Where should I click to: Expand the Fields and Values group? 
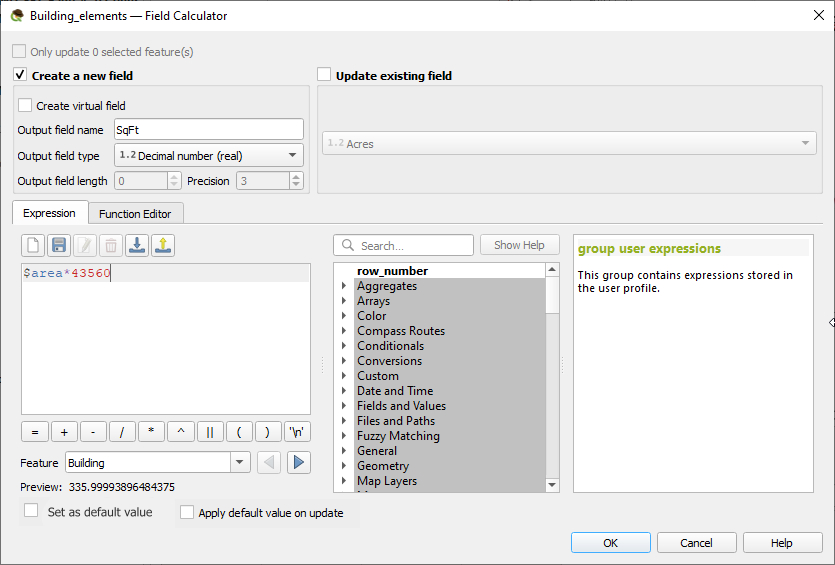(344, 405)
